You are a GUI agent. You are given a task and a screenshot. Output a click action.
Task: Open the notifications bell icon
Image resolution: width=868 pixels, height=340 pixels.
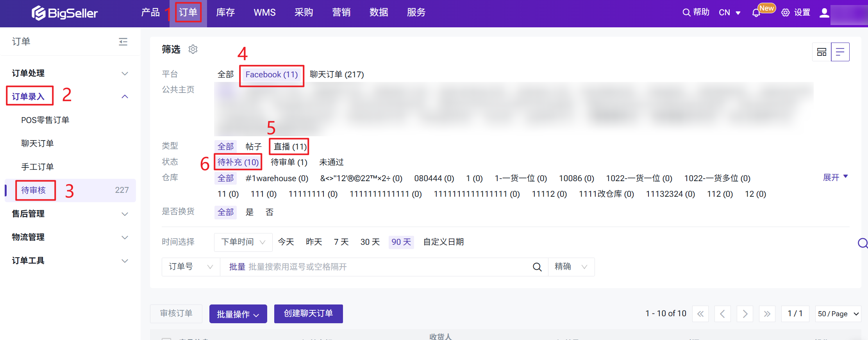coord(756,13)
